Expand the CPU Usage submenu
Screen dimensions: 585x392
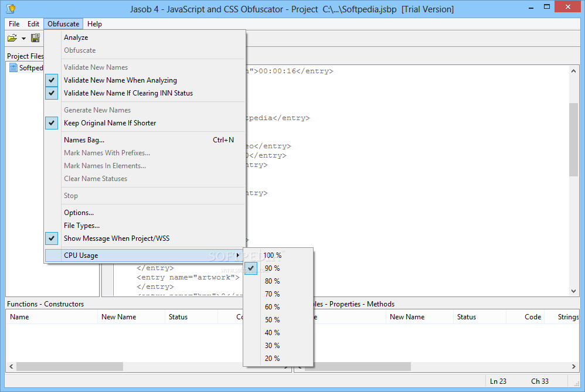[x=145, y=255]
